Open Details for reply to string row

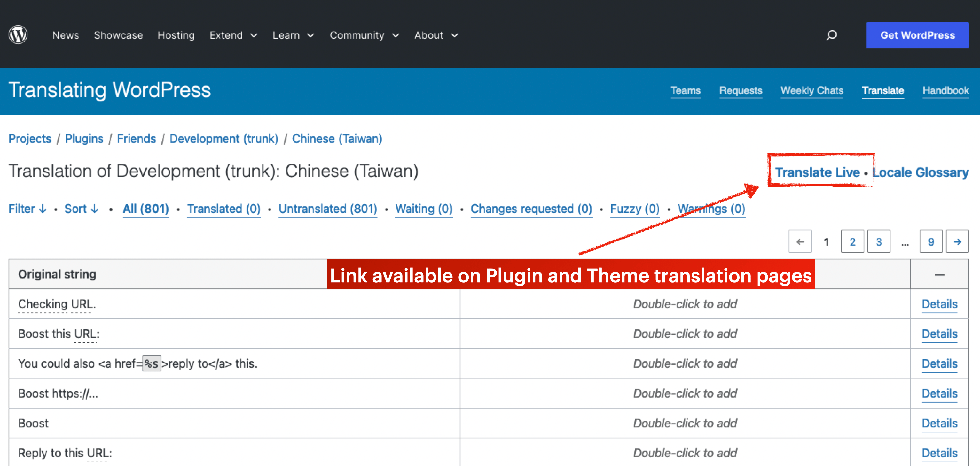(939, 364)
